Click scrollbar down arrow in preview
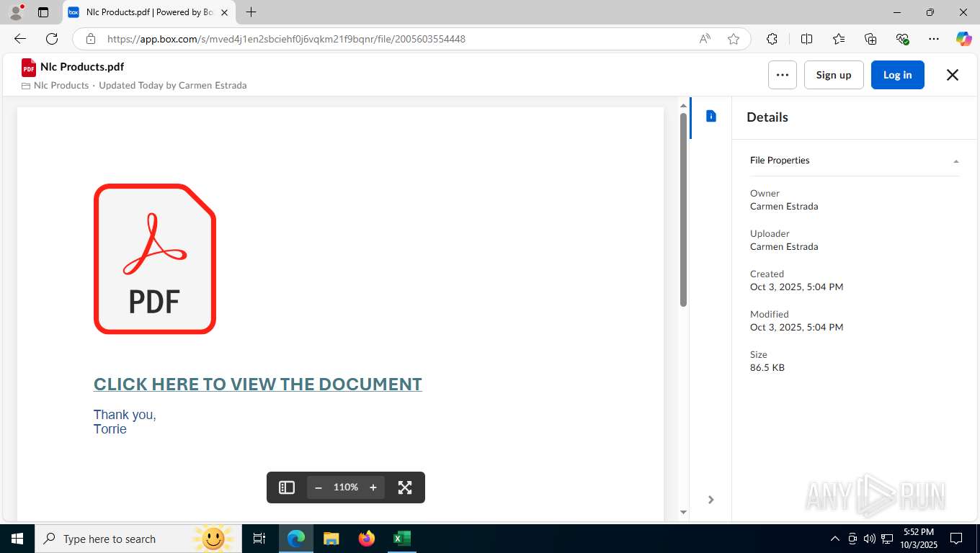This screenshot has width=980, height=553. pos(683,513)
